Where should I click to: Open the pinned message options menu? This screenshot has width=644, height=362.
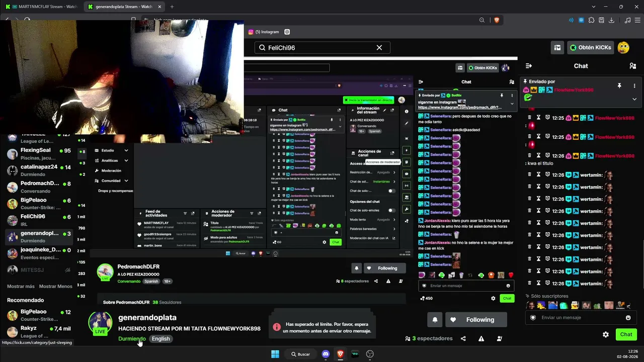pos(634,86)
